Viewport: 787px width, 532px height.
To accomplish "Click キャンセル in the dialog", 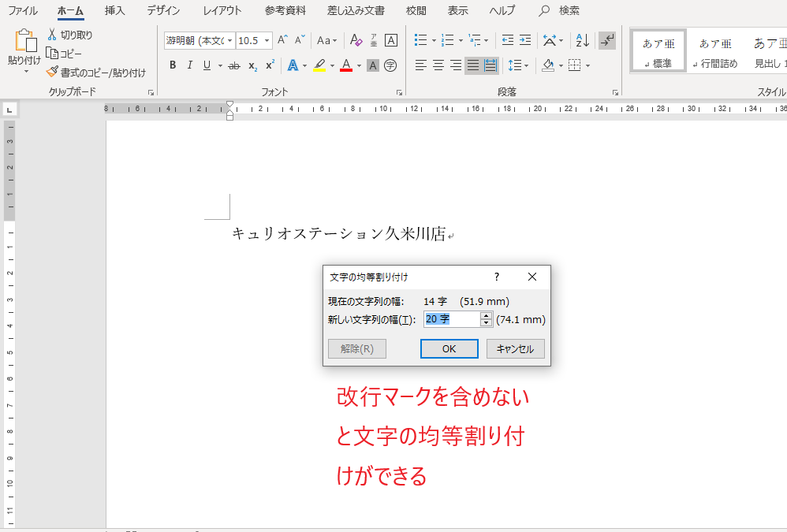I will (516, 349).
